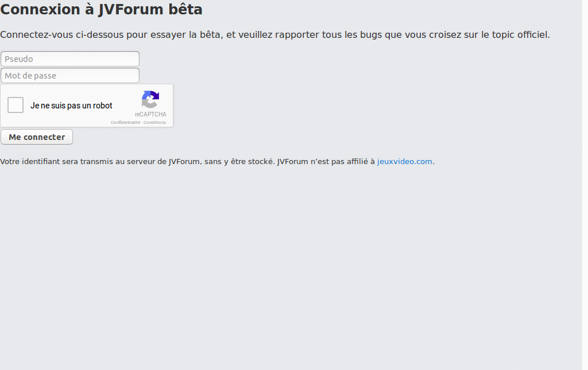
Task: Focus the "Mot de passe" password field
Action: coord(69,75)
